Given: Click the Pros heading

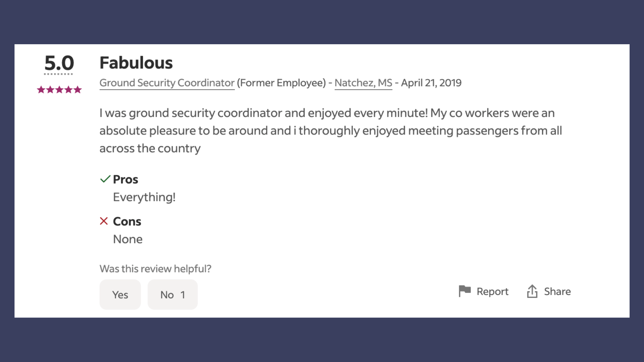Looking at the screenshot, I should coord(125,179).
